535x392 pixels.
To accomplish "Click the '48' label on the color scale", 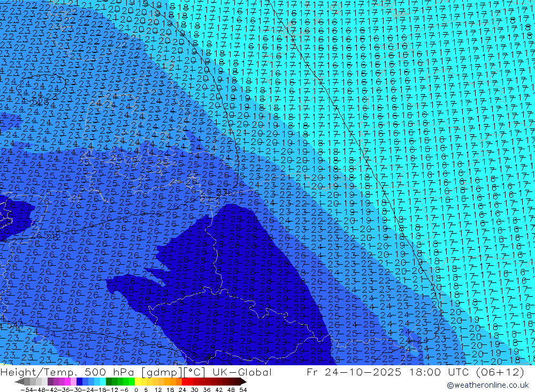I will tap(231, 390).
